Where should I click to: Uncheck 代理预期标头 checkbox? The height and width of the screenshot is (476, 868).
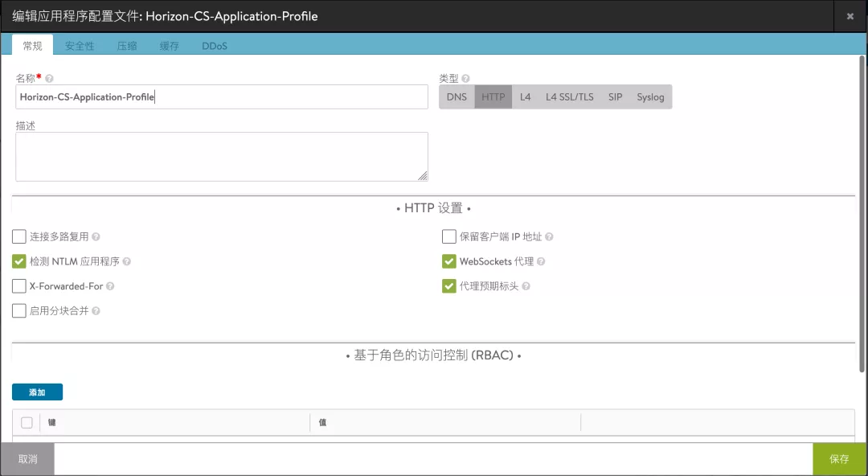click(449, 286)
